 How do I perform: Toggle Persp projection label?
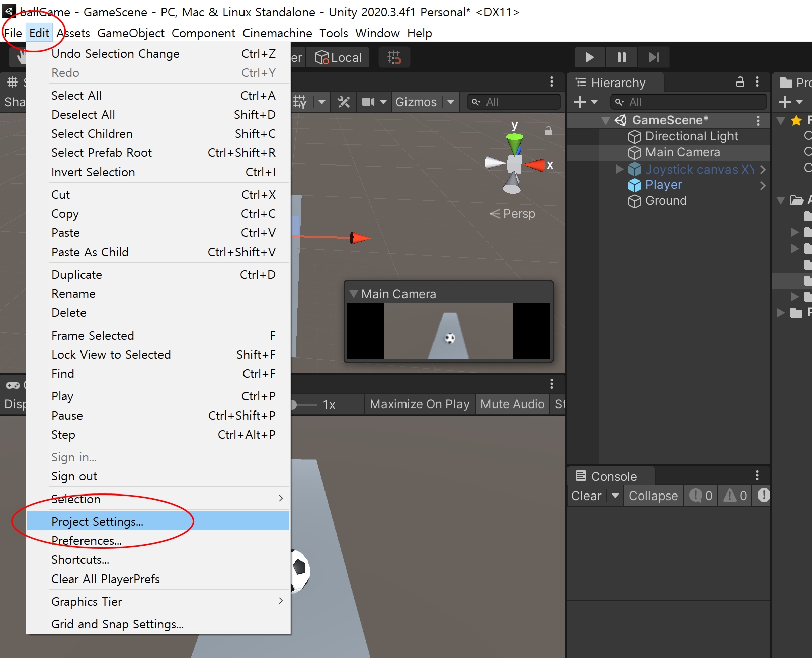tap(513, 213)
